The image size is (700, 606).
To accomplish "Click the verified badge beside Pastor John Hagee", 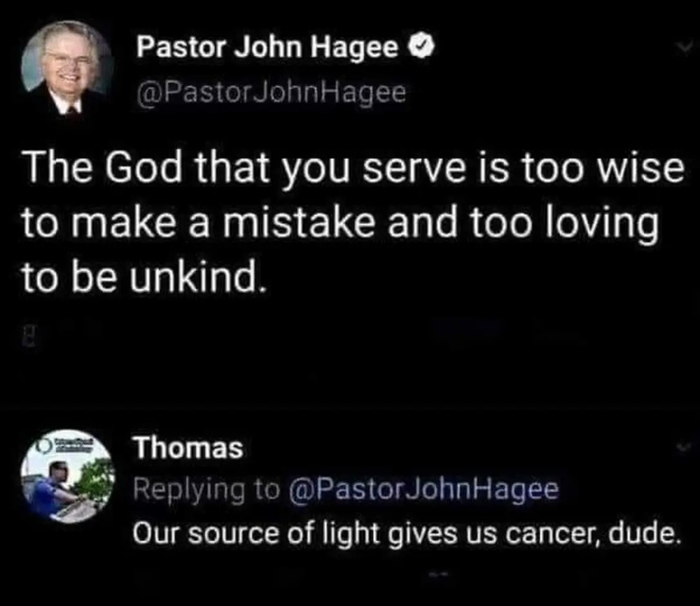I will click(420, 47).
